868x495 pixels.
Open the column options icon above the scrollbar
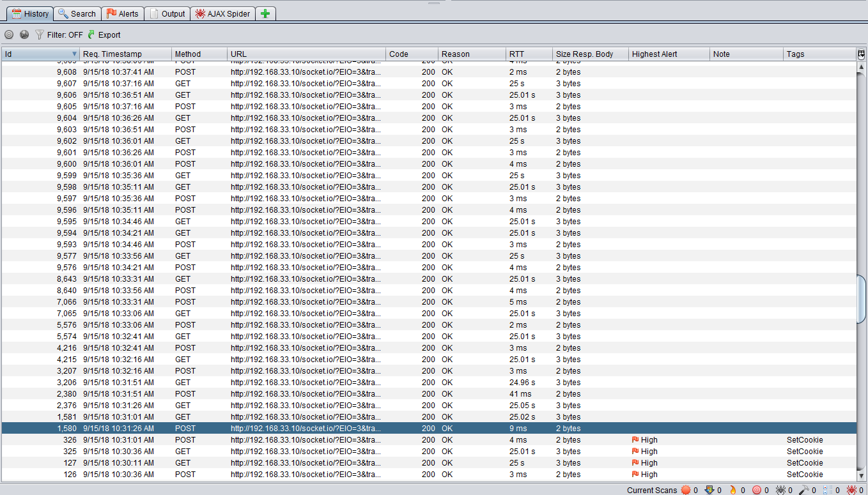point(862,54)
